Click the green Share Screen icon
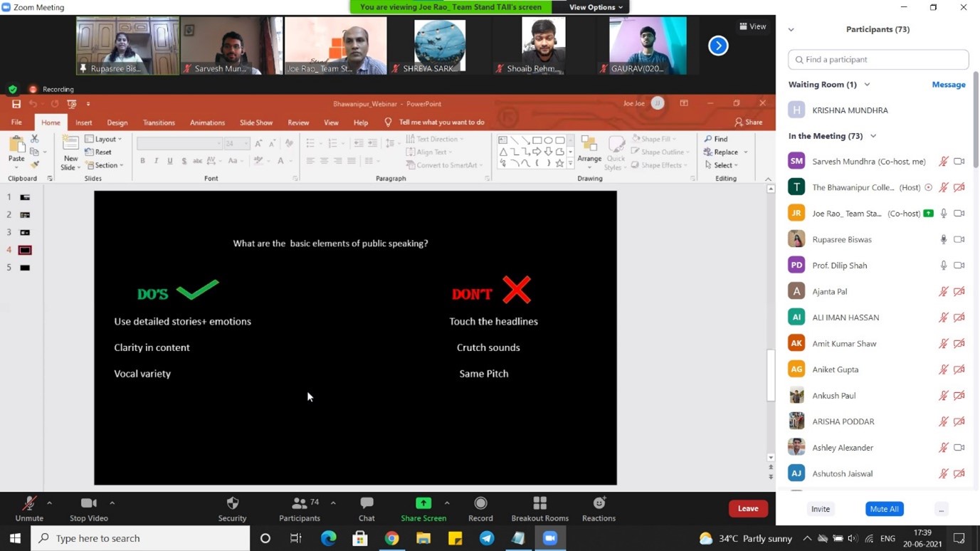980x551 pixels. [423, 503]
